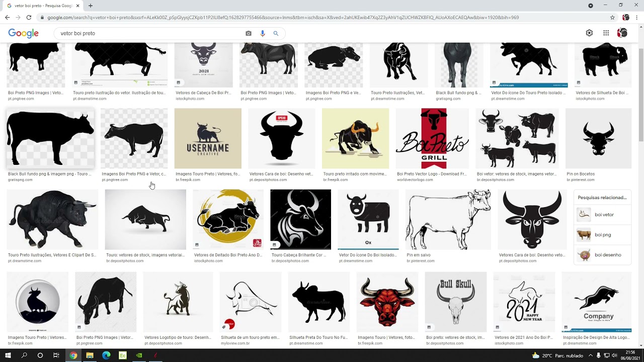Viewport: 644px width, 362px height.
Task: Reload the page
Action: [29, 17]
